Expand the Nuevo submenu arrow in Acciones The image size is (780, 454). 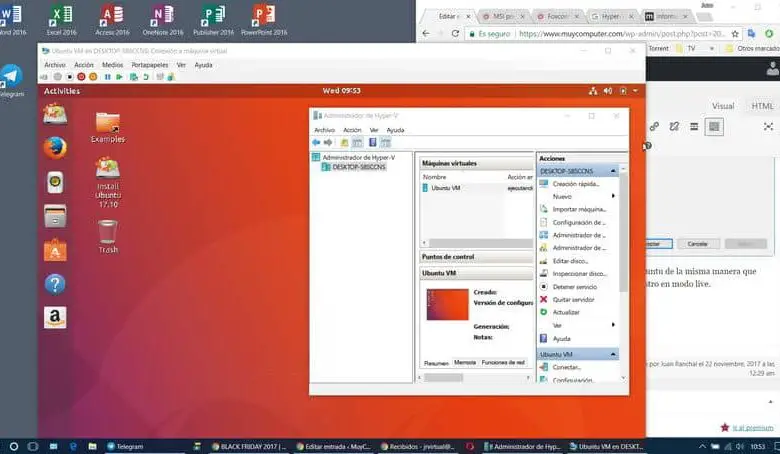point(613,196)
